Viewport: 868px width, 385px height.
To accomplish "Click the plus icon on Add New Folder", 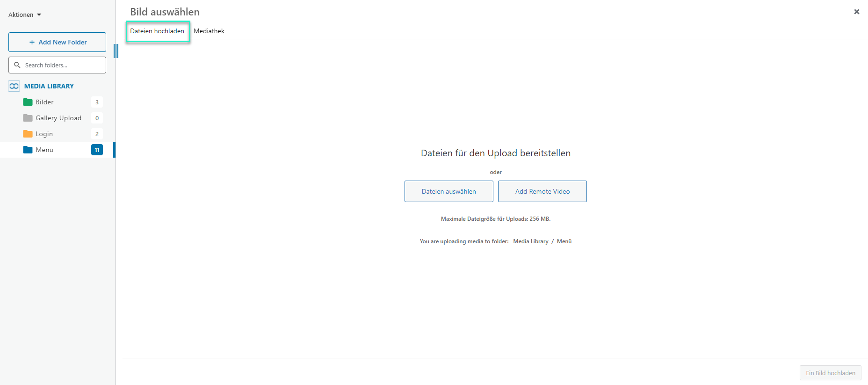I will (x=32, y=42).
